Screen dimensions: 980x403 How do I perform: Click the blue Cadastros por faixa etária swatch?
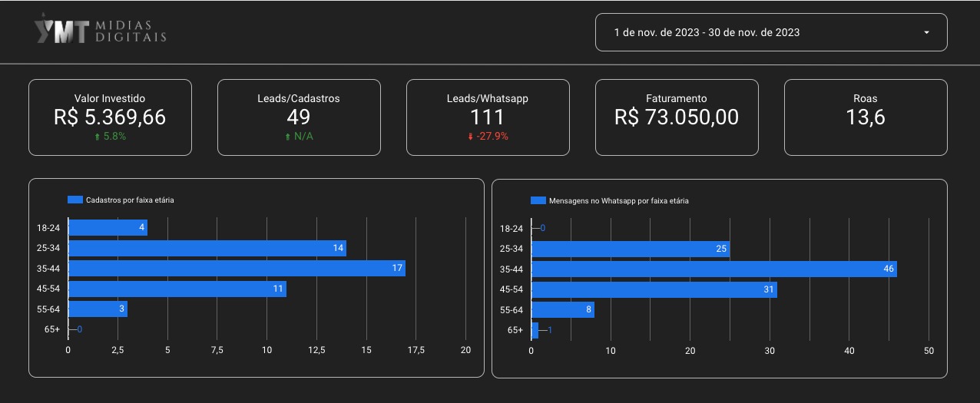pyautogui.click(x=74, y=200)
